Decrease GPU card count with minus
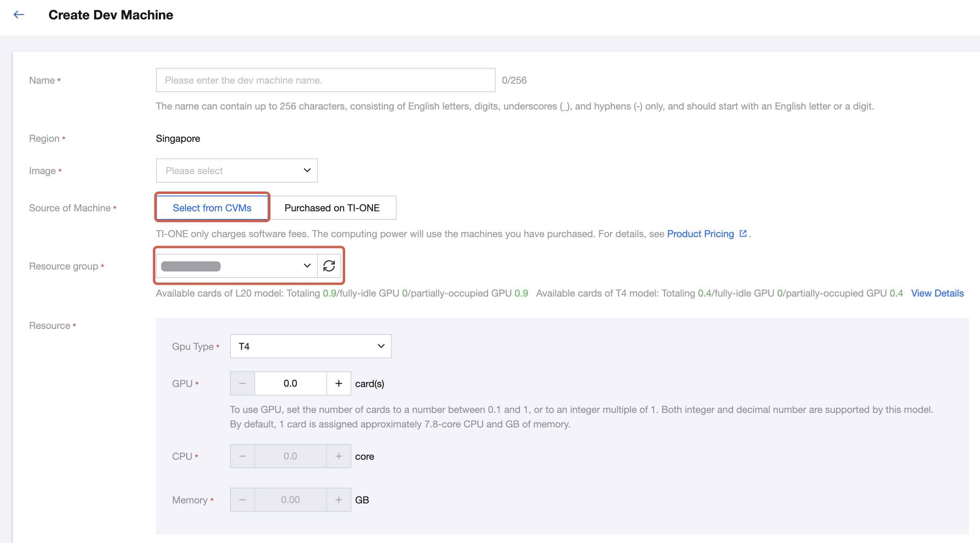980x543 pixels. pos(243,383)
